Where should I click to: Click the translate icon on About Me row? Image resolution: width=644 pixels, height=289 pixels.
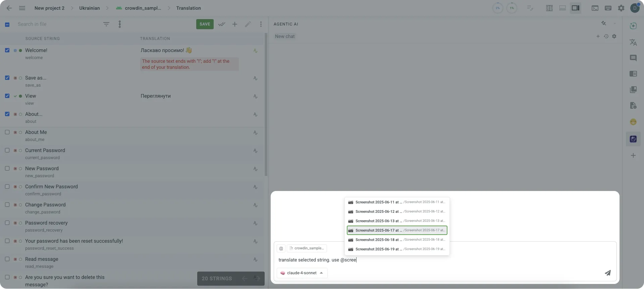pos(255,133)
